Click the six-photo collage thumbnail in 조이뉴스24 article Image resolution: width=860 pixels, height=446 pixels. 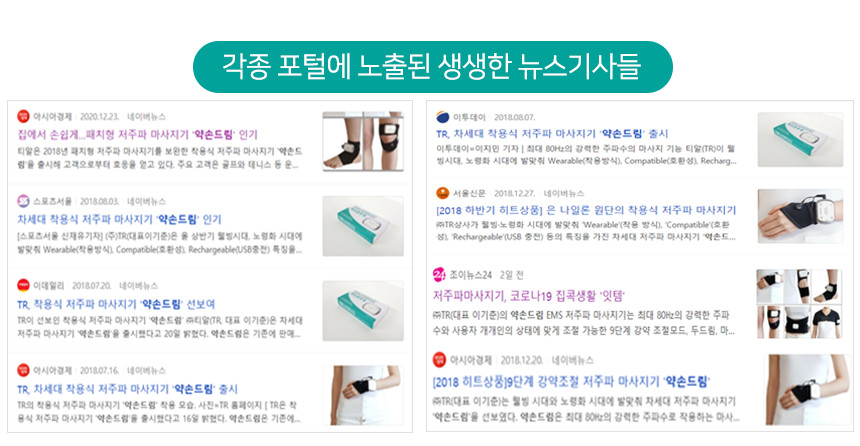(799, 303)
